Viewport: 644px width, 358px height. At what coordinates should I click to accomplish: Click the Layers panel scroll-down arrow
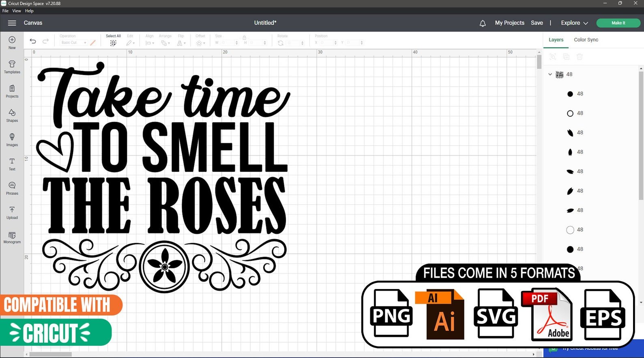[x=641, y=302]
